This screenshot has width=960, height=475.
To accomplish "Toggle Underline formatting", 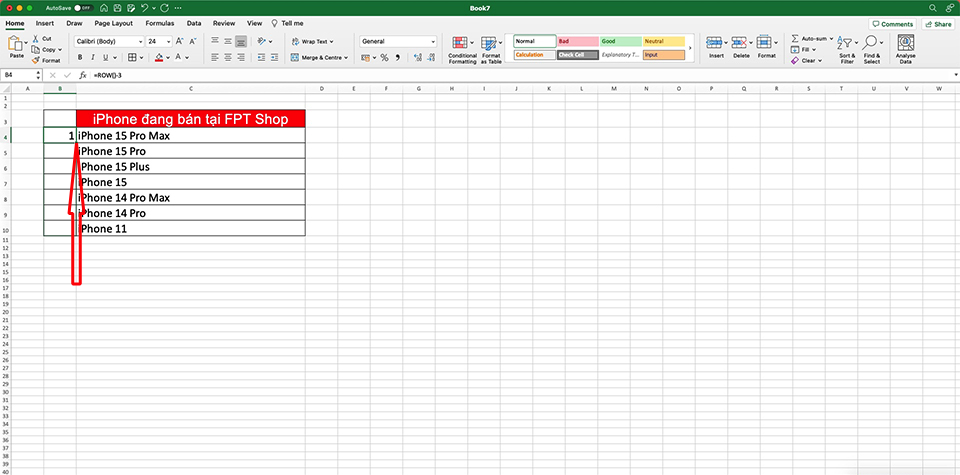I will click(105, 58).
